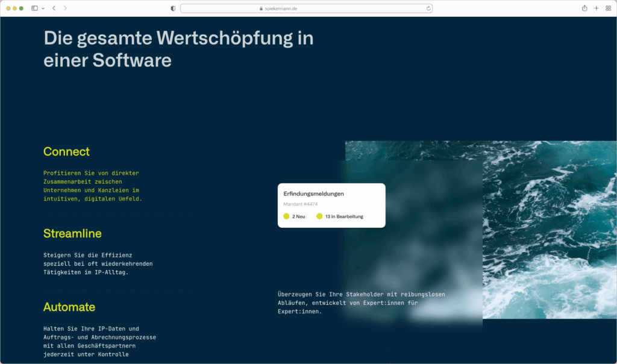Click the lock icon in address bar
Image resolution: width=617 pixels, height=364 pixels.
[262, 8]
